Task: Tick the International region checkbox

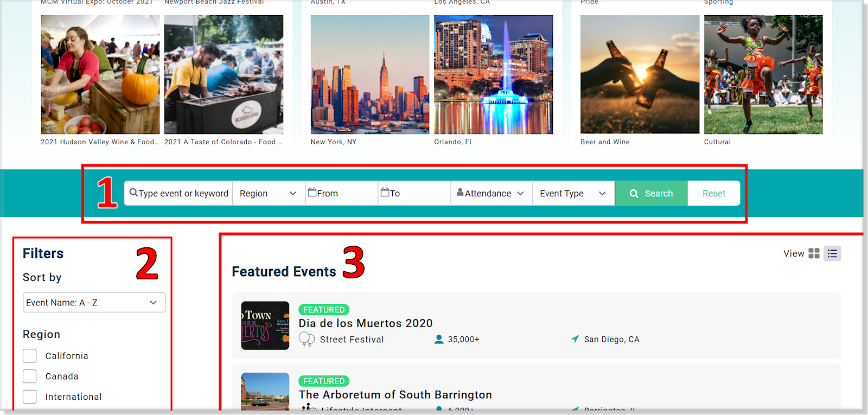Action: 30,397
